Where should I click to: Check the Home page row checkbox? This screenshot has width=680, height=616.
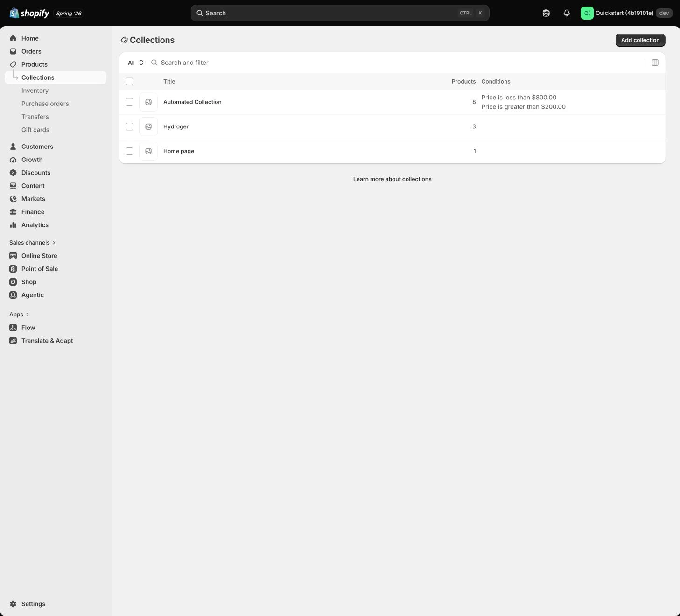coord(129,151)
